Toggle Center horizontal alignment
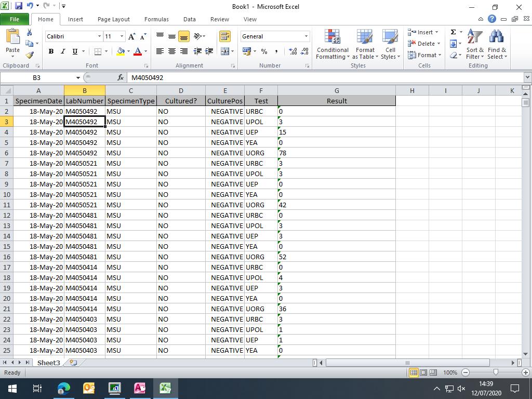The image size is (532, 399). tap(172, 51)
